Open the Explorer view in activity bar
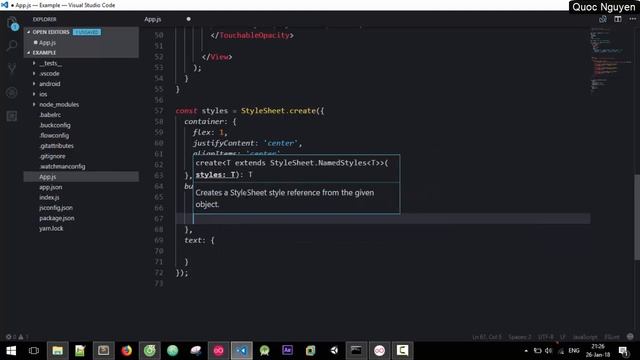Screen dimensions: 640x360 [x=12, y=23]
